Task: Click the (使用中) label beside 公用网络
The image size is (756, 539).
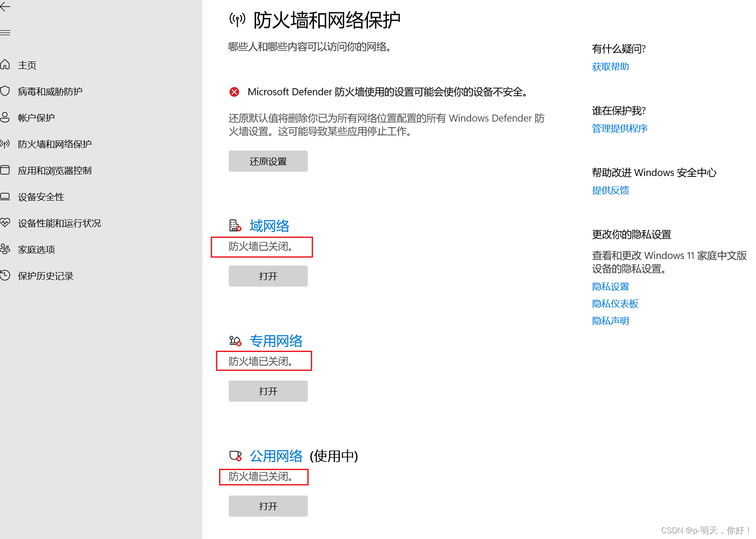Action: [x=334, y=456]
